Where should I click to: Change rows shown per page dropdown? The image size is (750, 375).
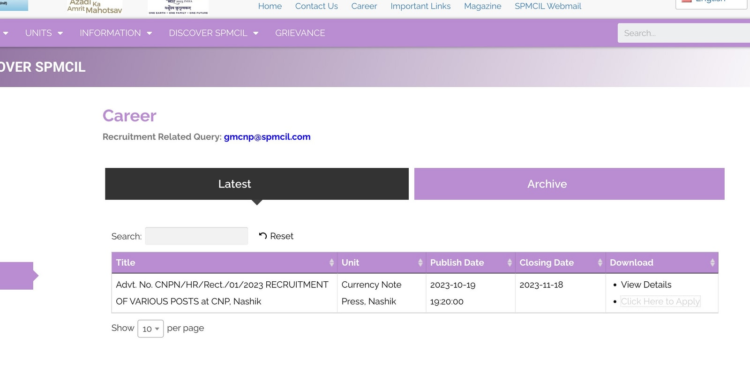pos(151,329)
